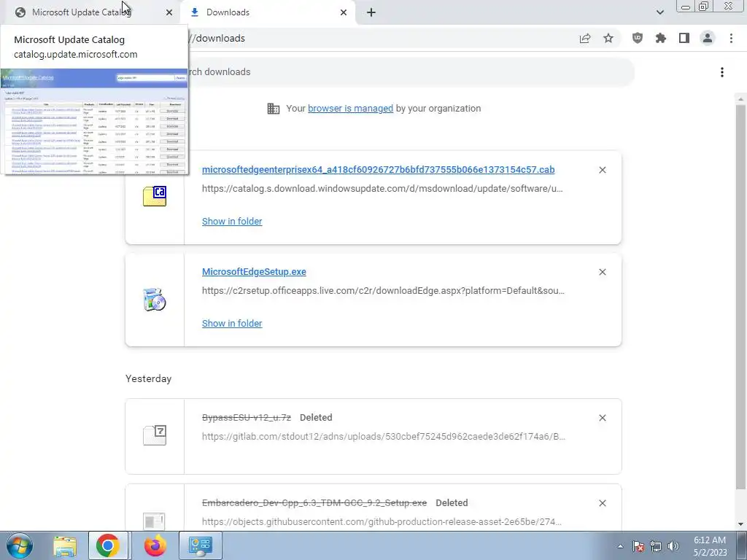
Task: Open the profile avatar menu
Action: (708, 38)
